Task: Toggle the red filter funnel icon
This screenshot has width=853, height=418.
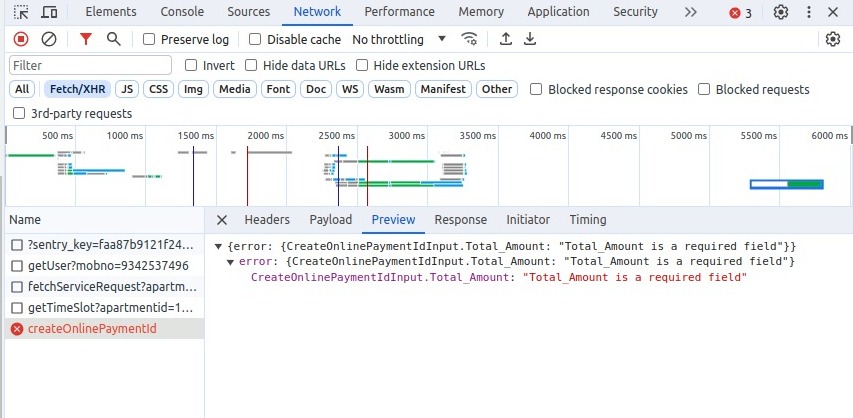Action: (x=86, y=39)
